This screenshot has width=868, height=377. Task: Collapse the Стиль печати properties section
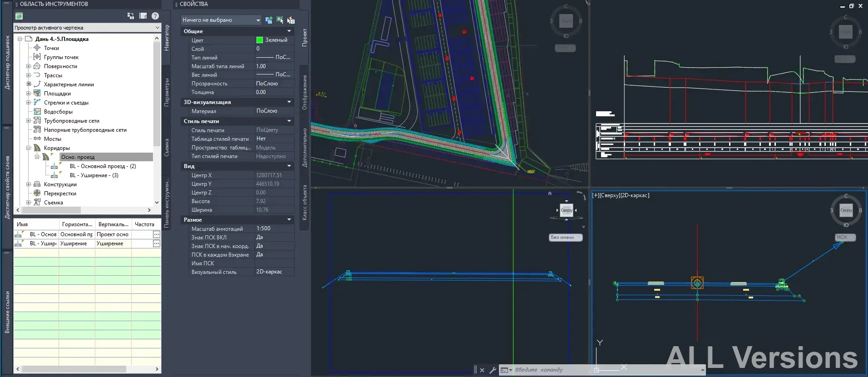pos(289,121)
